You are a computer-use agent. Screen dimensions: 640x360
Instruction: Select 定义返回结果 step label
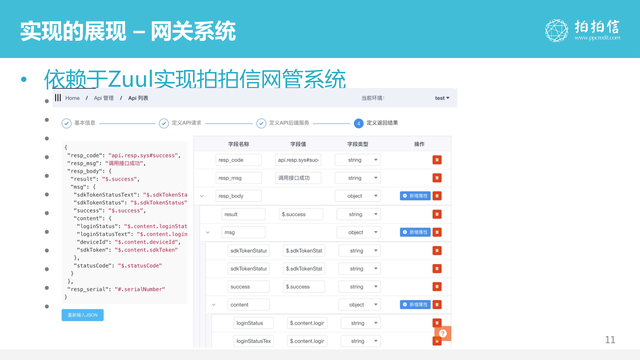click(x=382, y=123)
